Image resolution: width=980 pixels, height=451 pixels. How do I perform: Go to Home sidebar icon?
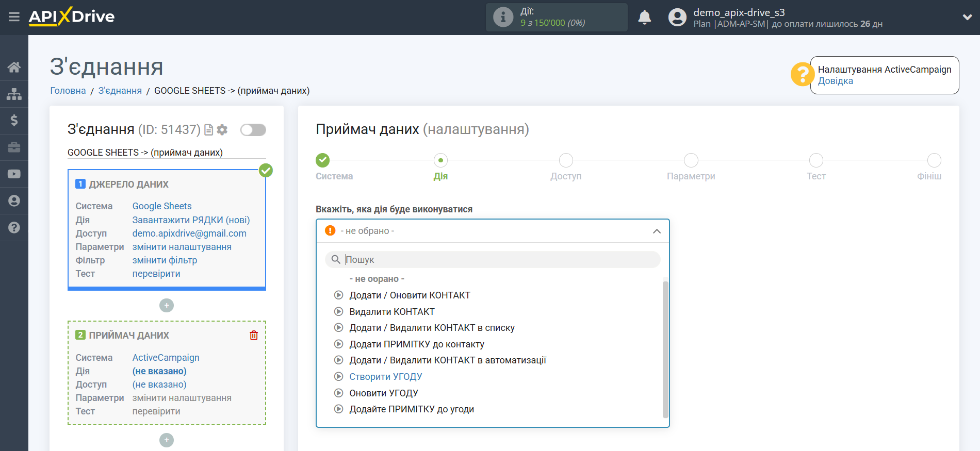(x=14, y=67)
